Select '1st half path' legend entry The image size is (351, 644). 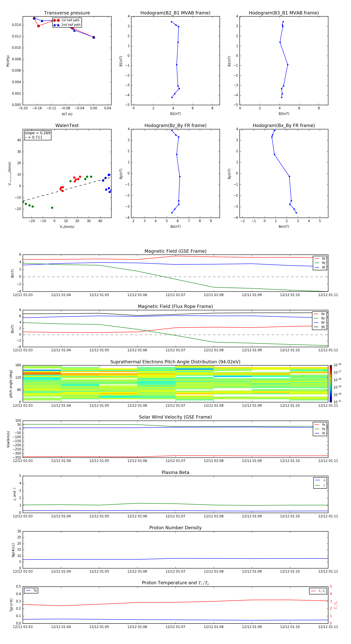(x=67, y=20)
